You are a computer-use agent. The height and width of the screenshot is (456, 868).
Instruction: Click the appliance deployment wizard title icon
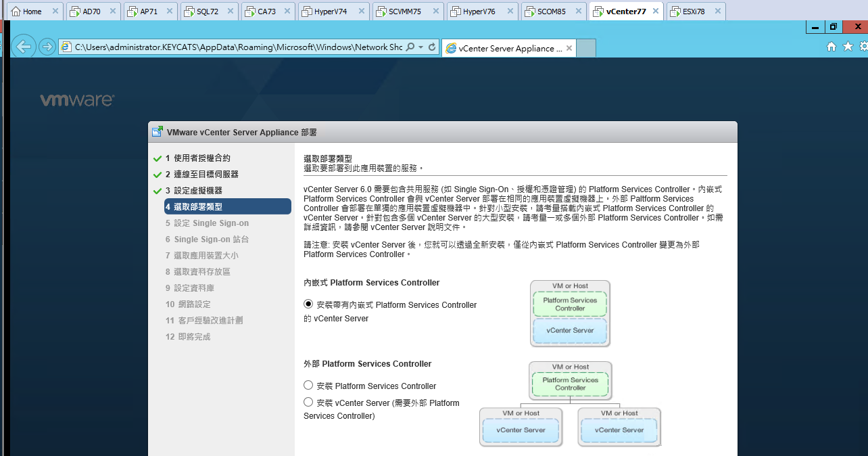(x=158, y=132)
